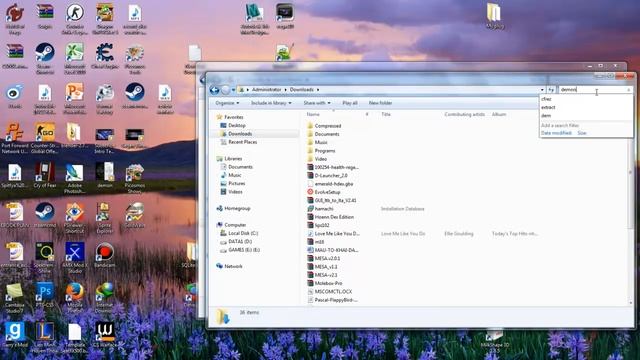Screen dimensions: 640x360
Task: Clear the search box with the X
Action: pos(629,90)
